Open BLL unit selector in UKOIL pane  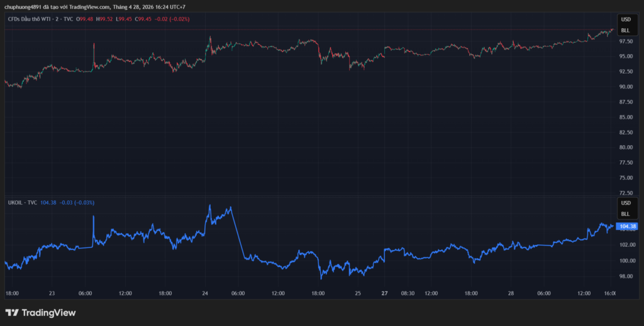point(625,214)
